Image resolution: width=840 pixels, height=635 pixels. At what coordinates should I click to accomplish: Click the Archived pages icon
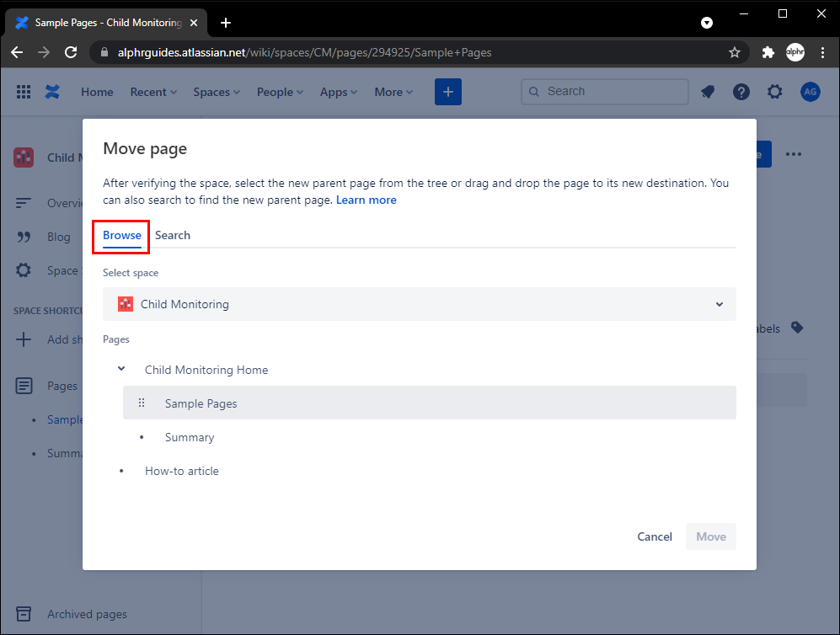24,614
